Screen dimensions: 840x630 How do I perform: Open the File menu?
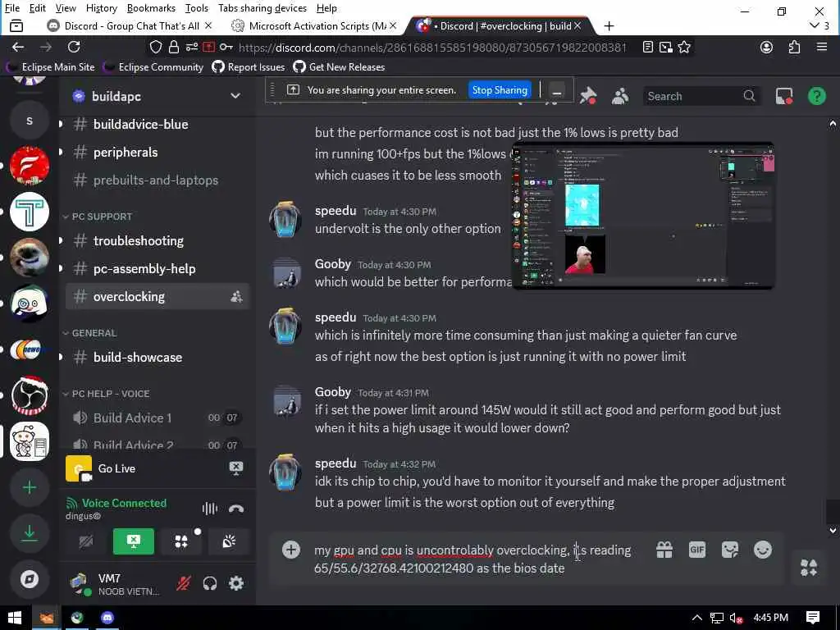[11, 8]
